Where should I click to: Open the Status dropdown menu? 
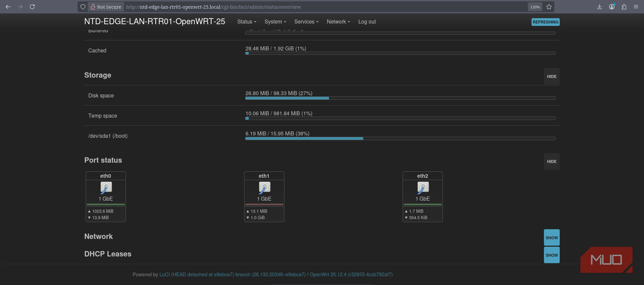247,22
